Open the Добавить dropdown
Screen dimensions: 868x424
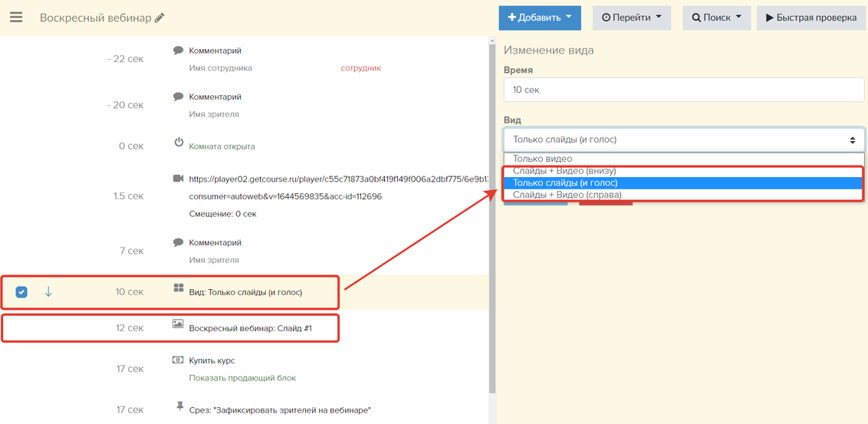tap(539, 18)
